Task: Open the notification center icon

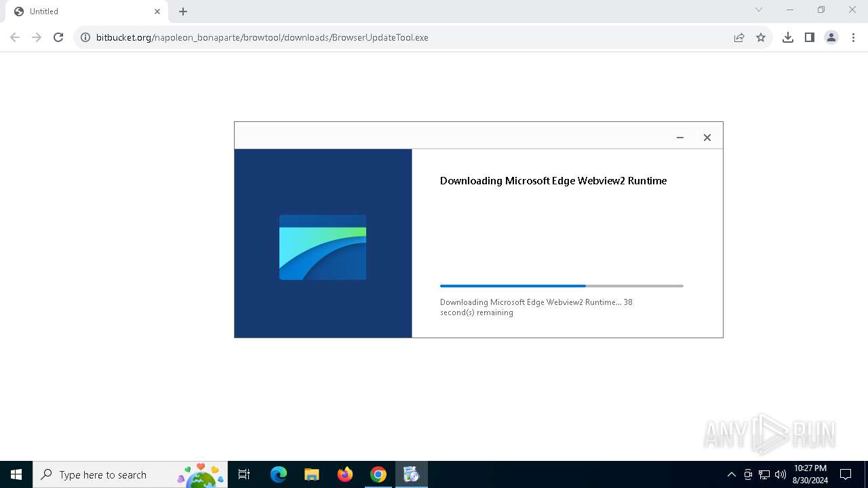Action: [x=846, y=474]
